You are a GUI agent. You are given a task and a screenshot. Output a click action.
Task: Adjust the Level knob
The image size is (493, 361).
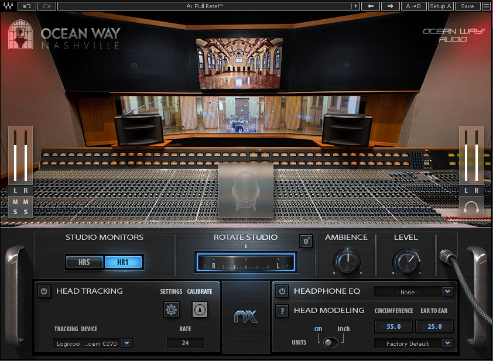[406, 262]
